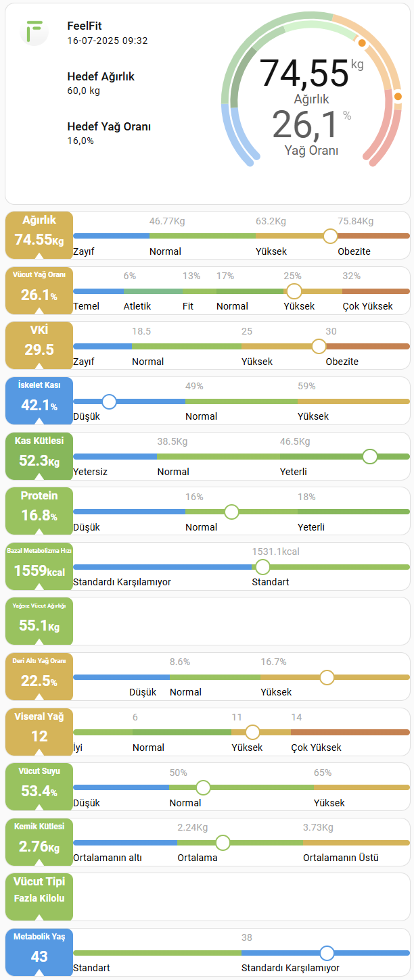Click the Protein 16.8% tile

point(39,510)
